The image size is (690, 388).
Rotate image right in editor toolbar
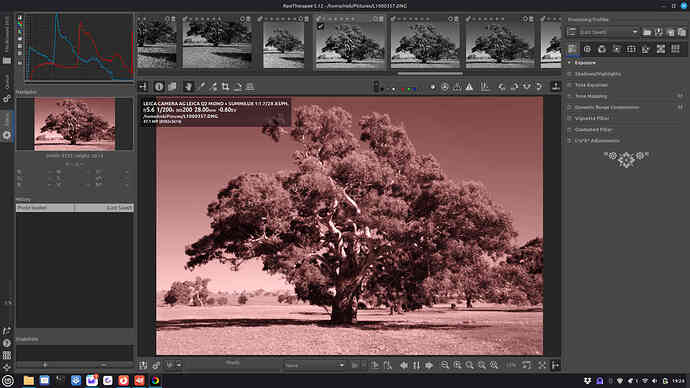click(x=514, y=87)
